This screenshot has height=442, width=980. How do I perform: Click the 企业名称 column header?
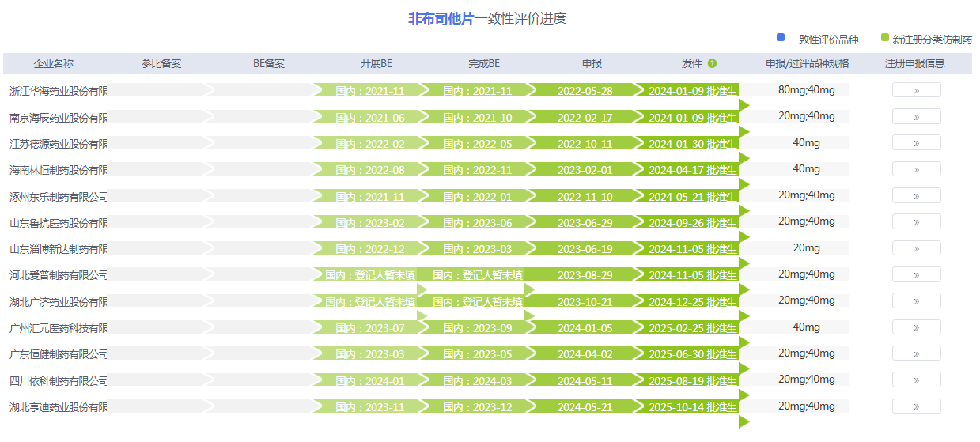tap(54, 64)
